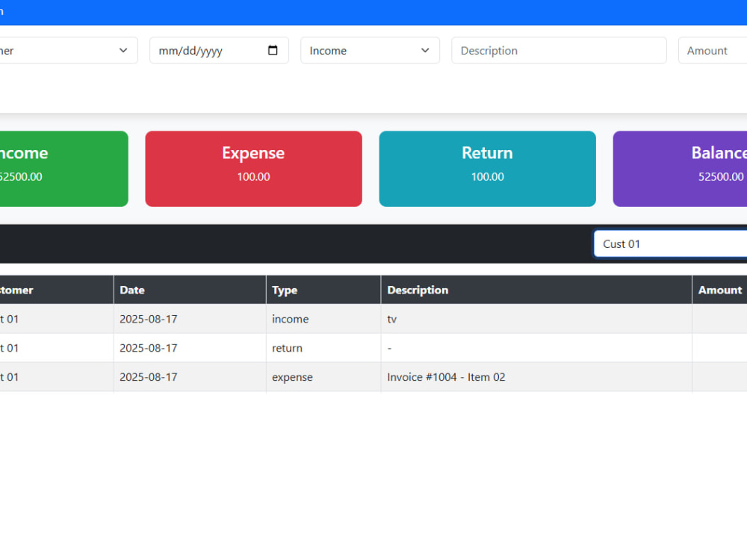Click the 'tv' description cell
This screenshot has height=560, width=747.
536,319
